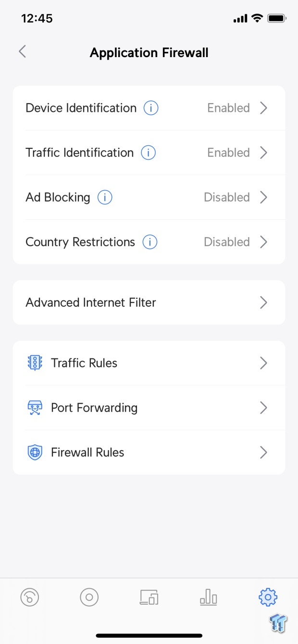View Country Restrictions info tooltip
Image resolution: width=298 pixels, height=644 pixels.
click(150, 242)
